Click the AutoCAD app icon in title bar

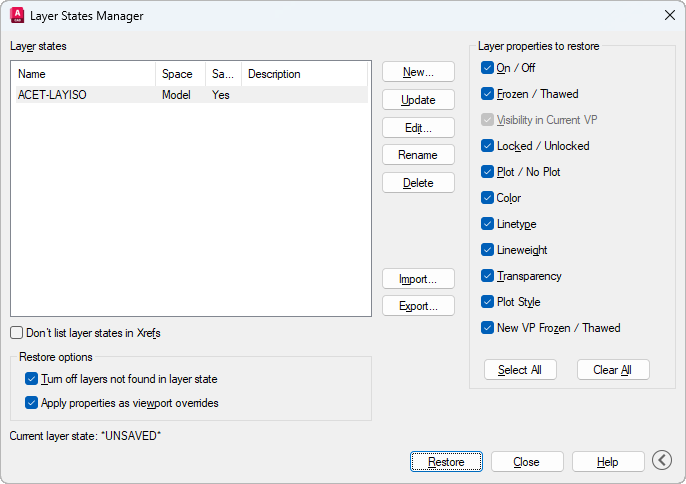pyautogui.click(x=17, y=15)
